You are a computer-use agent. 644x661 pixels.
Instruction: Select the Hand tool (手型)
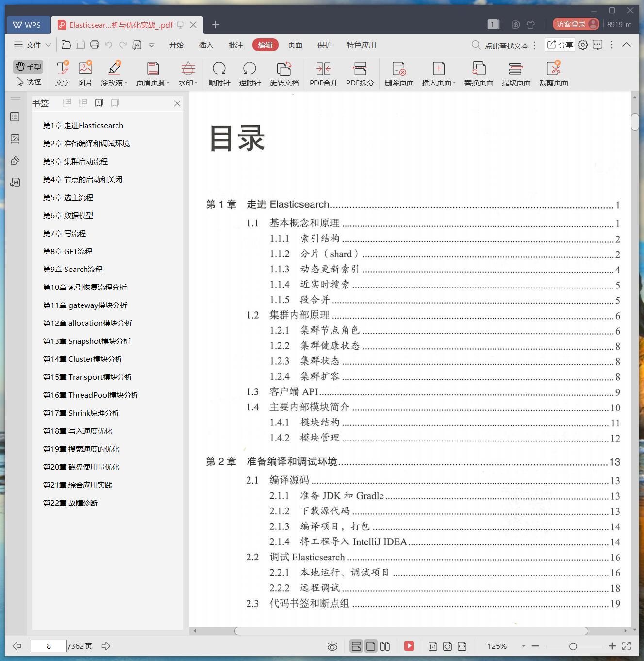pyautogui.click(x=28, y=67)
